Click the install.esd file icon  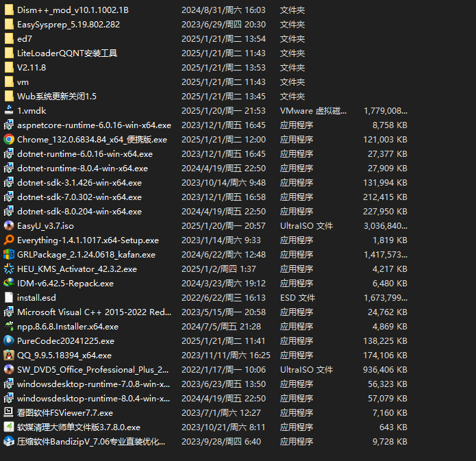tap(9, 297)
